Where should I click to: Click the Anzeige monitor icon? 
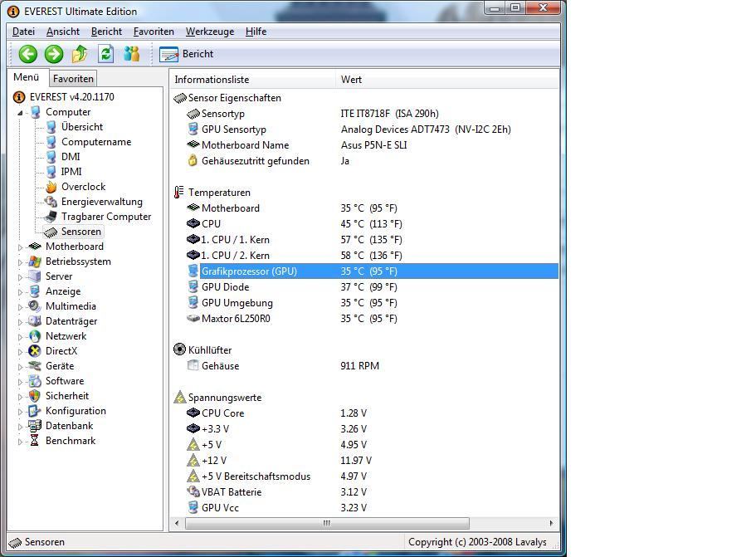(x=35, y=291)
